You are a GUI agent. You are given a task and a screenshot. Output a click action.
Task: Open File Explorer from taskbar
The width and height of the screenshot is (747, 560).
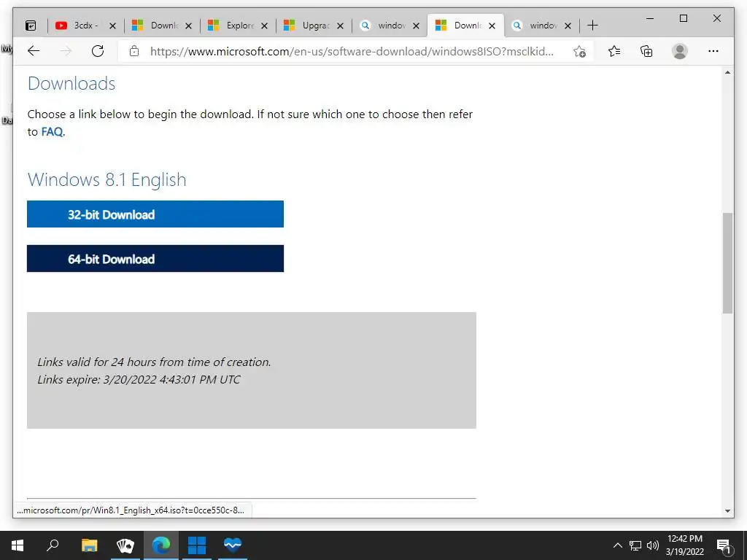(x=89, y=545)
